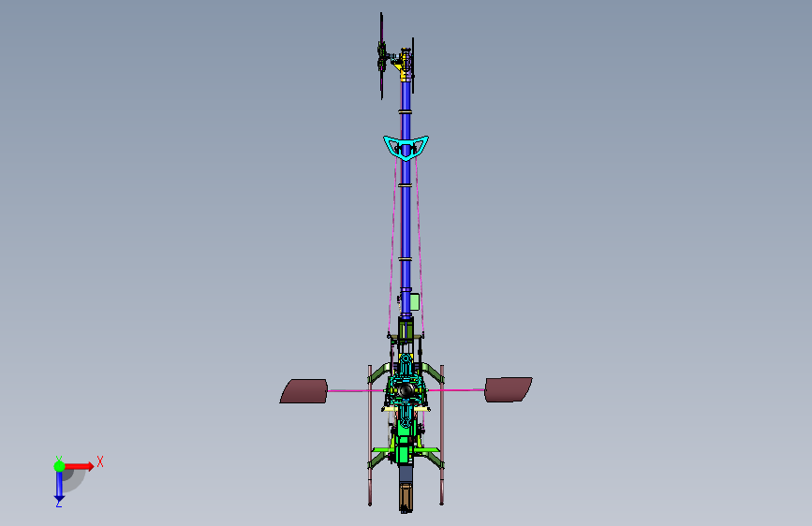Click the left magenta flybar rod

(x=356, y=390)
